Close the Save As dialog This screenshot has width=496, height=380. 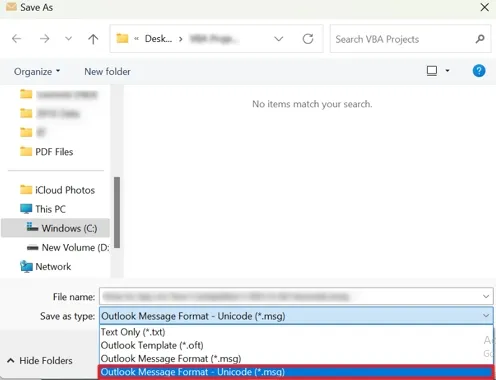(x=485, y=7)
